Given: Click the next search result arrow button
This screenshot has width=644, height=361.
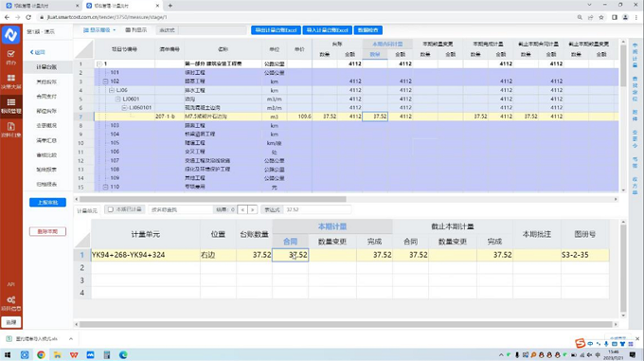Looking at the screenshot, I should [253, 209].
